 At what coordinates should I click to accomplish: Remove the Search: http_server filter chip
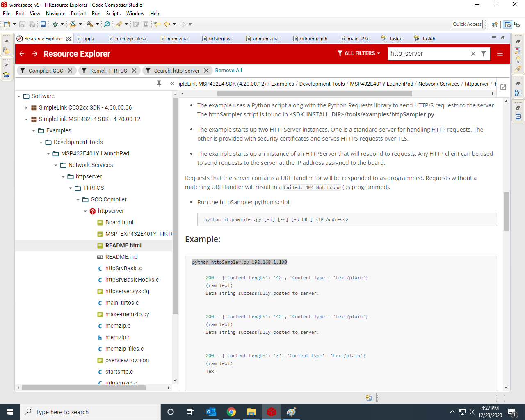(x=206, y=71)
